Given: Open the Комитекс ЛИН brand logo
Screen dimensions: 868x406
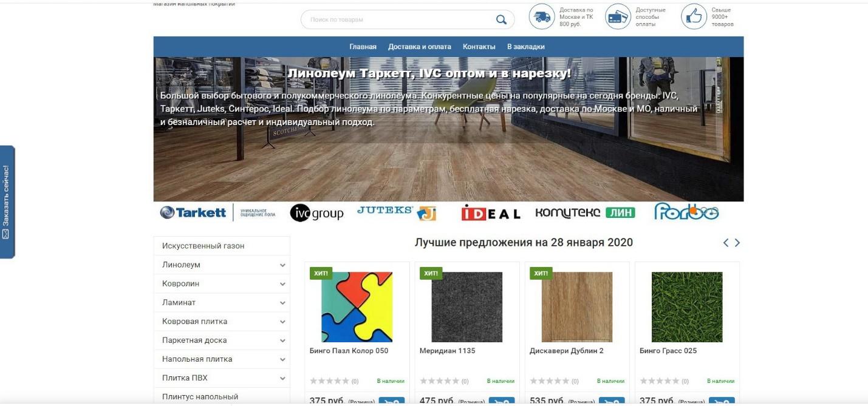Looking at the screenshot, I should coord(585,212).
